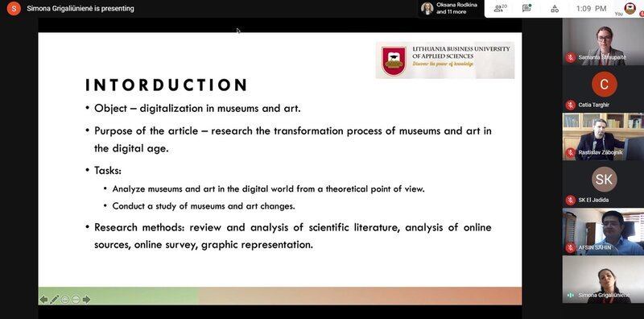Click SK El Jadida's muted mic icon
The image size is (644, 319).
pos(570,201)
